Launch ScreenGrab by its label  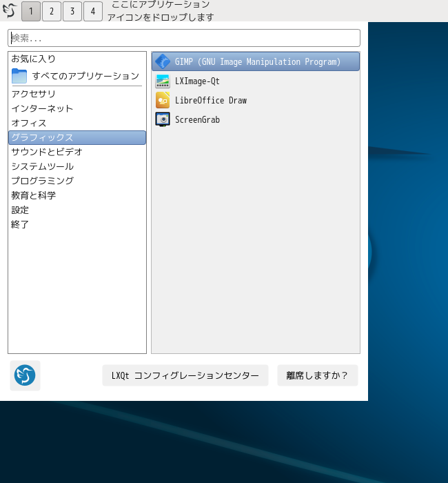[197, 119]
